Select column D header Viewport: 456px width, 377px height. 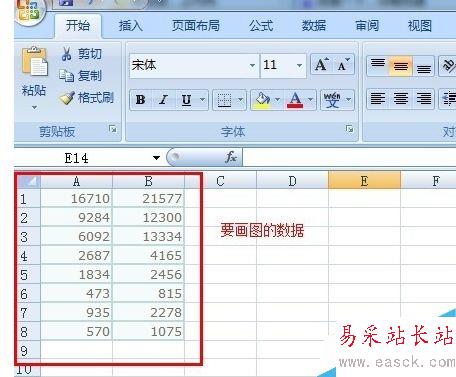(292, 181)
